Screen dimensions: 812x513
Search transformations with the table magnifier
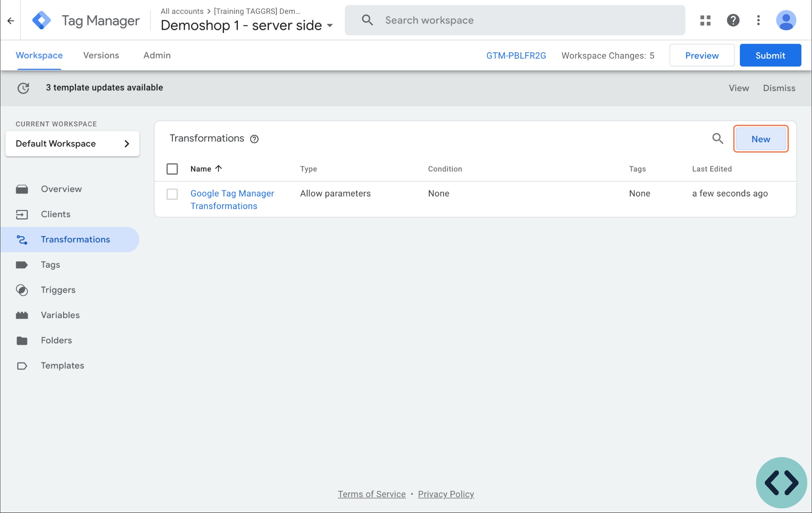[718, 139]
